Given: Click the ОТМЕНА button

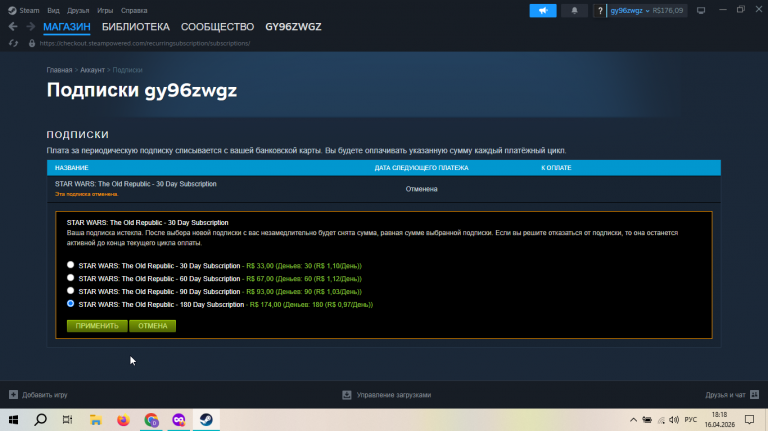Looking at the screenshot, I should (152, 326).
